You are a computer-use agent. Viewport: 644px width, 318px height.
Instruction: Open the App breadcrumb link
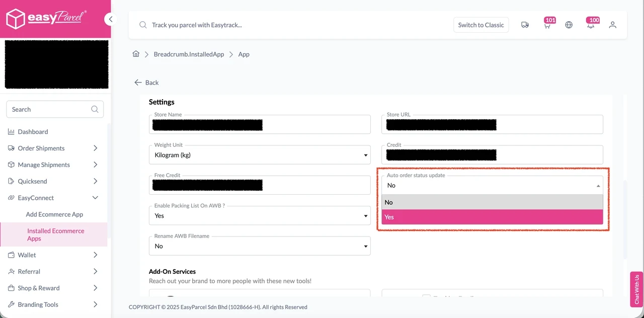pyautogui.click(x=244, y=54)
